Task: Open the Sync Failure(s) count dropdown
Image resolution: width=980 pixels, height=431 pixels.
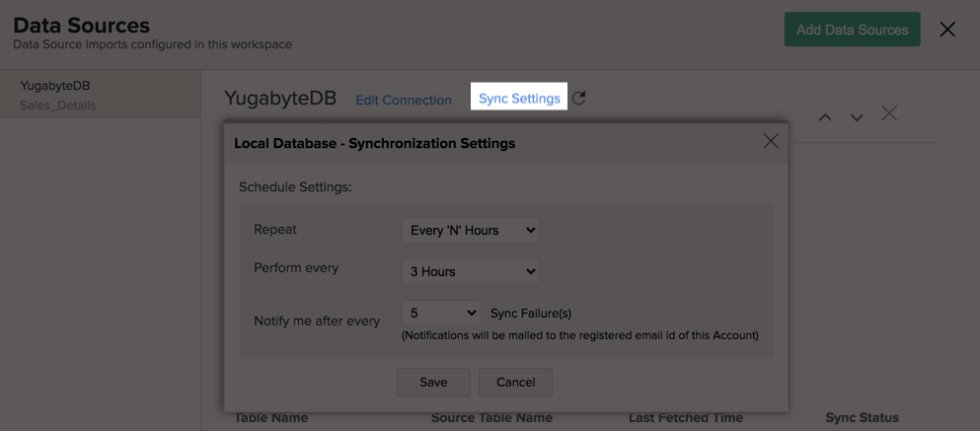Action: [441, 313]
